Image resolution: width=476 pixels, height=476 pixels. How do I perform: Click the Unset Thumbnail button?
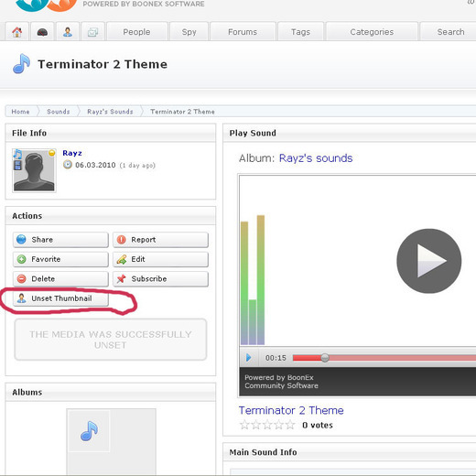coord(60,298)
